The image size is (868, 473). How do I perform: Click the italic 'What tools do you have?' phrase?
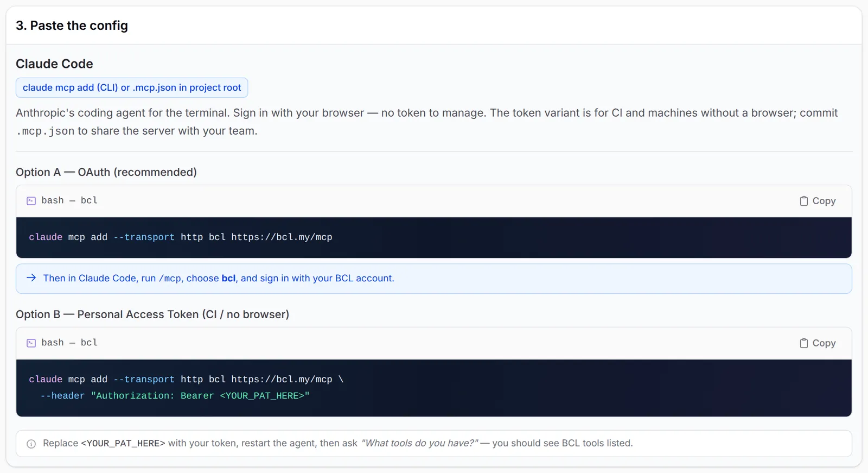click(419, 443)
